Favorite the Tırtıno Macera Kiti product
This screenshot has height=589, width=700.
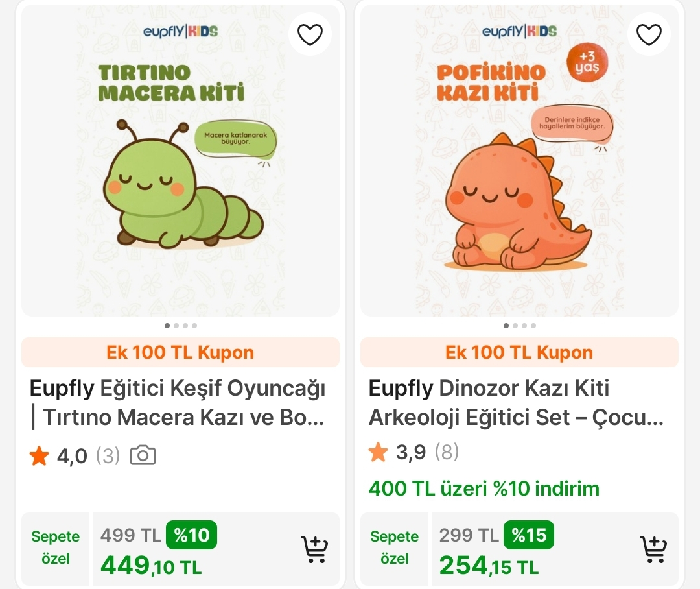click(x=310, y=34)
